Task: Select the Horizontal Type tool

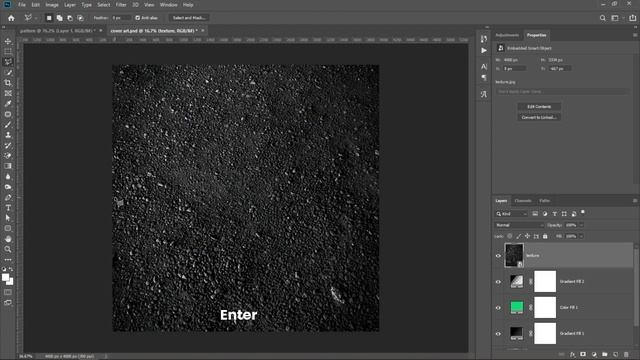Action: (x=8, y=208)
